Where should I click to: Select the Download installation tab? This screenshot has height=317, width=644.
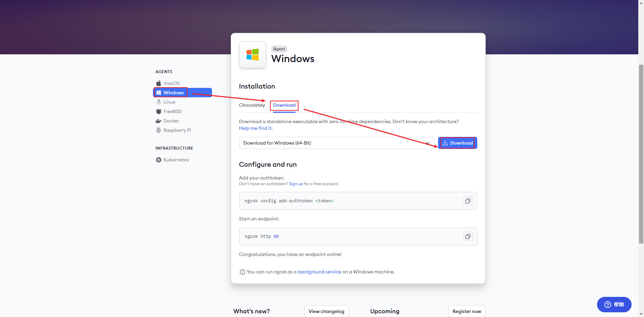point(284,105)
